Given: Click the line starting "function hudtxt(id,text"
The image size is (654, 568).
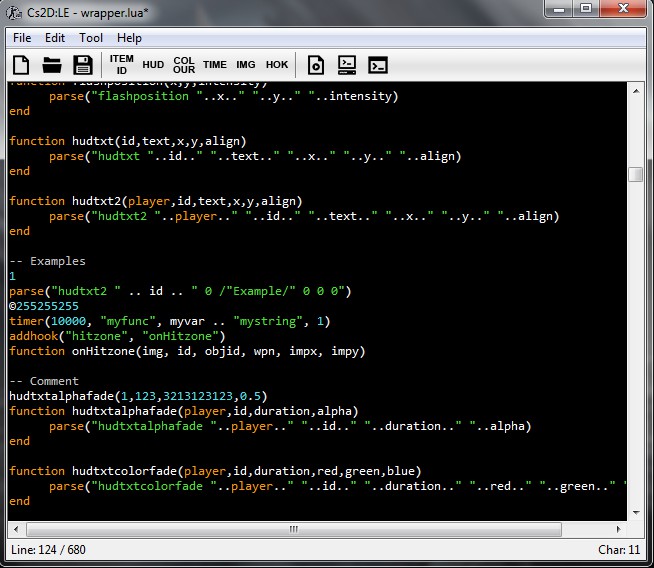Looking at the screenshot, I should [128, 141].
